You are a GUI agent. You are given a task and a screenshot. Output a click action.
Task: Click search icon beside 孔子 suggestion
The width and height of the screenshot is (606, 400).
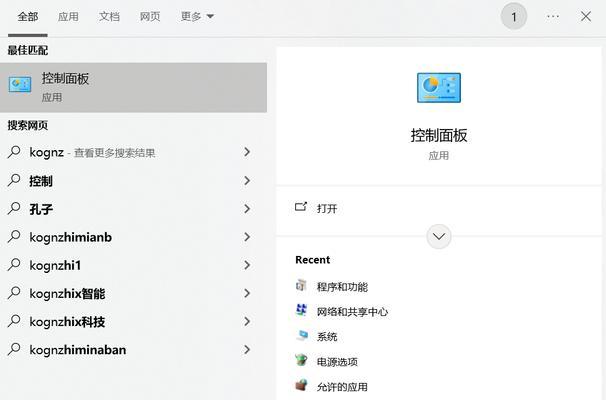(x=14, y=209)
